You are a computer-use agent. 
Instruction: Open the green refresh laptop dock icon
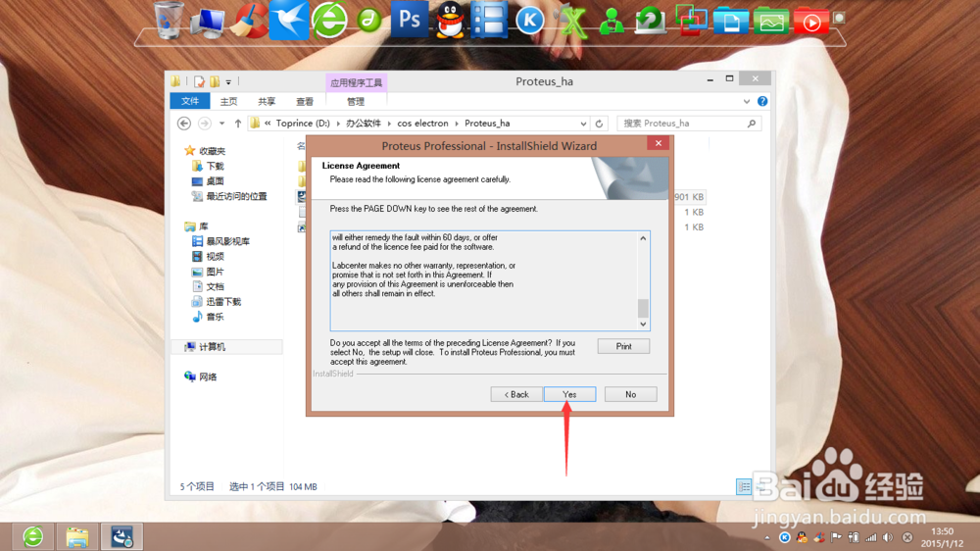point(651,20)
